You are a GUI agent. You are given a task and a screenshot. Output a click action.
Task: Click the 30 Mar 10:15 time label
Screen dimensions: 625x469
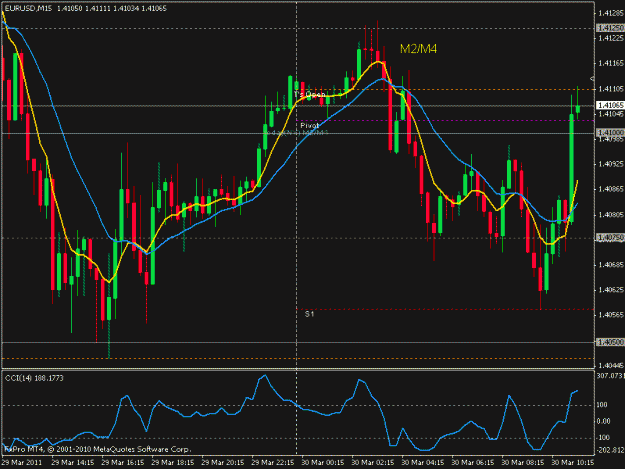pos(573,463)
